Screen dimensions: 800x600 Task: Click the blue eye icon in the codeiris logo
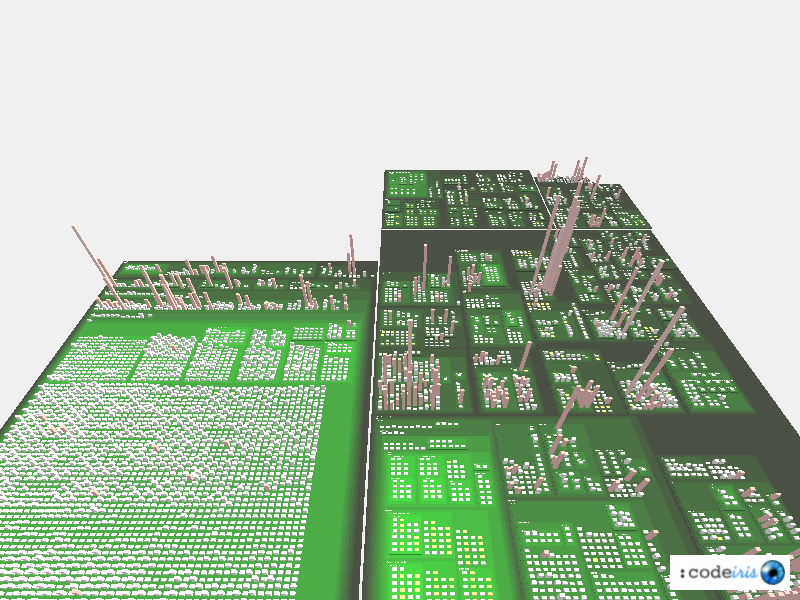(x=772, y=572)
